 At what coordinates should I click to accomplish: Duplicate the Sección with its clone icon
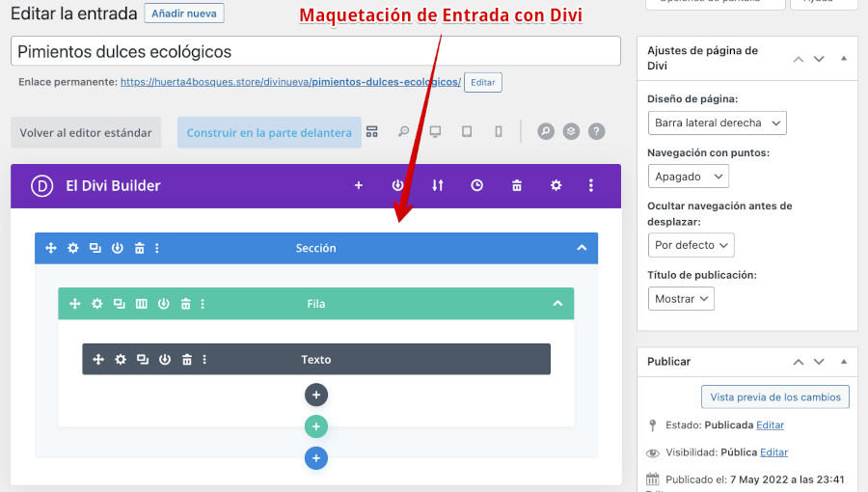click(x=95, y=248)
